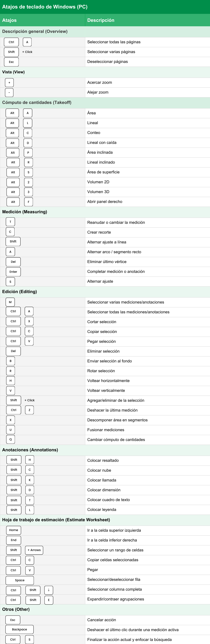Click the Enter key for 'Completar medición o anotación'
The width and height of the screenshot is (210, 644).
click(13, 272)
